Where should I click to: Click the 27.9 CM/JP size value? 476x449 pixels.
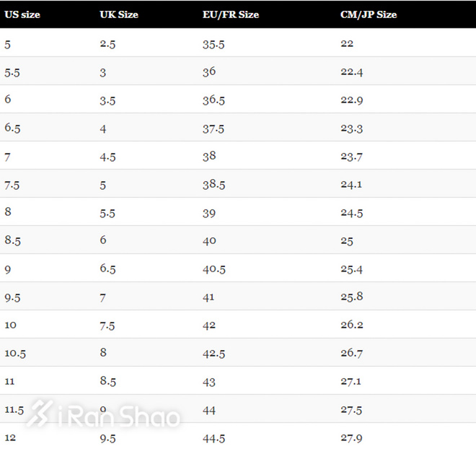[351, 437]
